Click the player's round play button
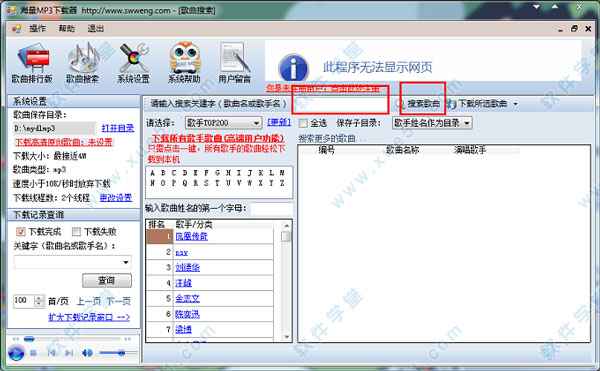This screenshot has width=600, height=371. pos(16,353)
